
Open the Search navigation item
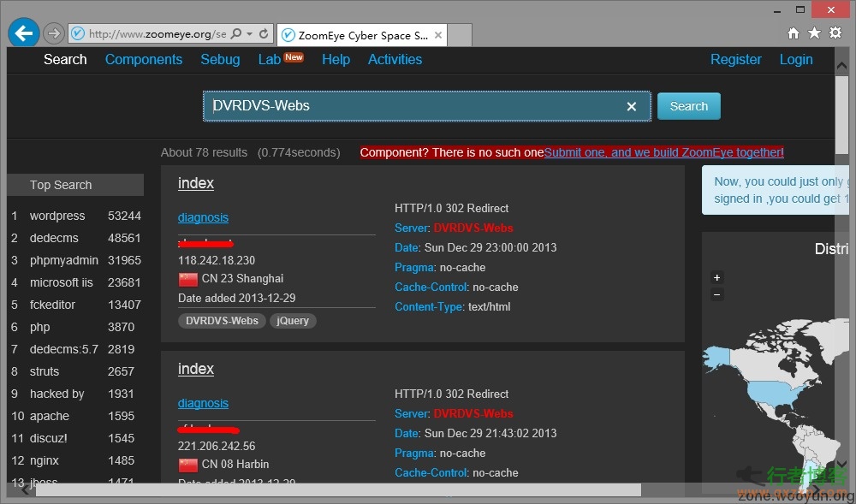(x=65, y=59)
